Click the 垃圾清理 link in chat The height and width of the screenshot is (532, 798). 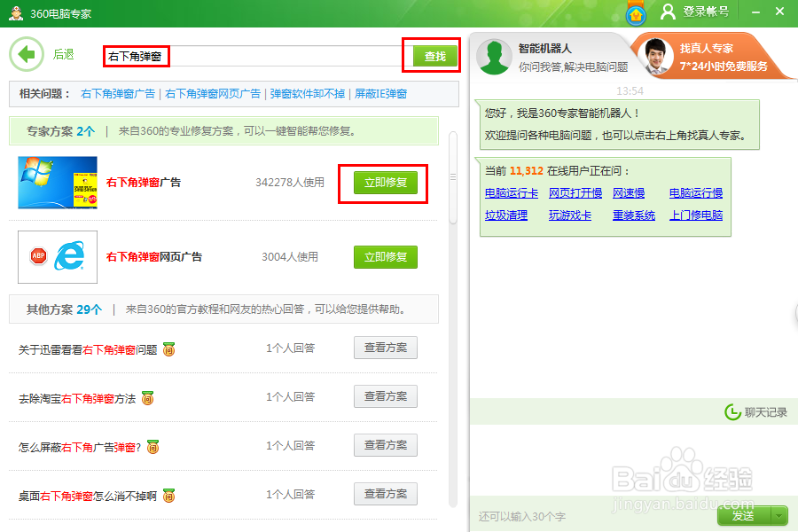(505, 215)
